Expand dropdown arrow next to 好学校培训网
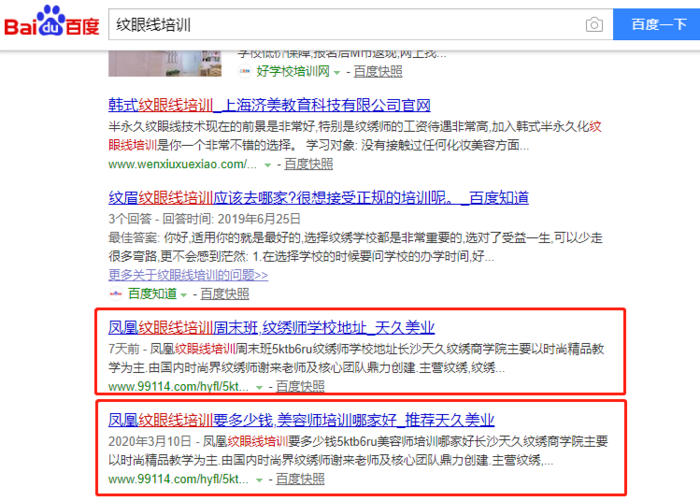700x501 pixels. point(337,72)
